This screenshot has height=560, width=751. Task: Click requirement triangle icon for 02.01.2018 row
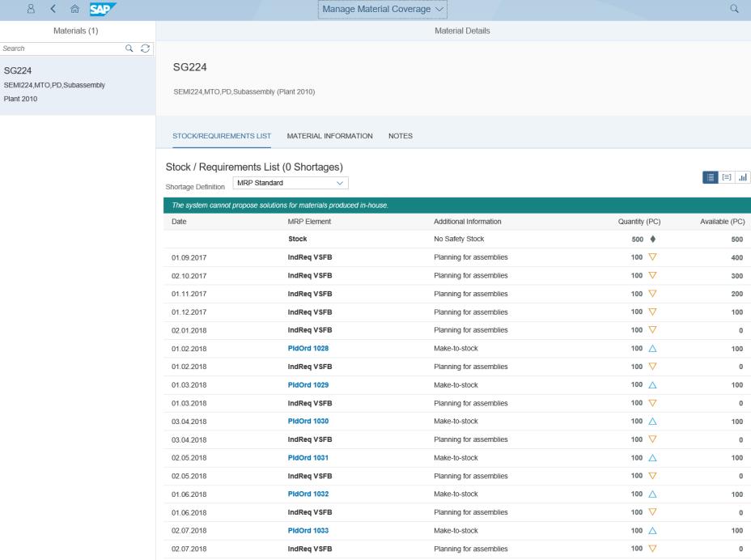click(652, 330)
